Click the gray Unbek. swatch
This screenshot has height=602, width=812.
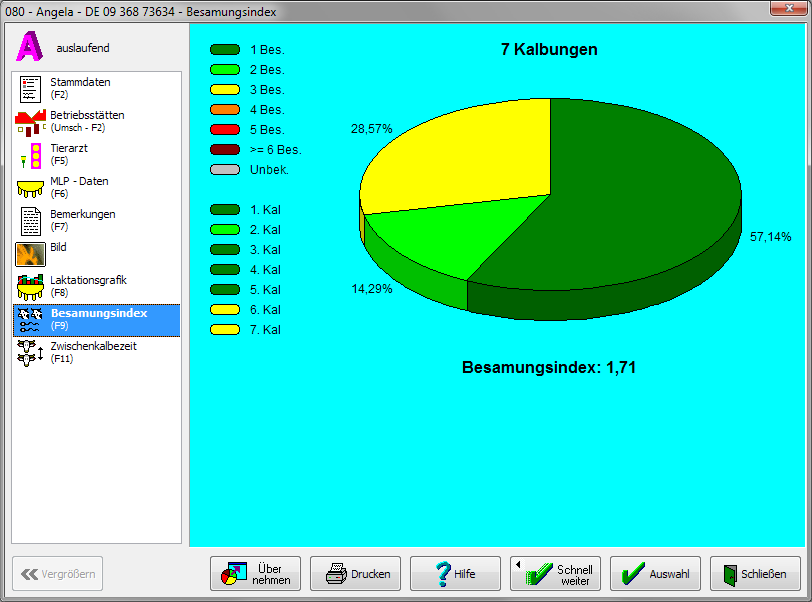coord(225,169)
